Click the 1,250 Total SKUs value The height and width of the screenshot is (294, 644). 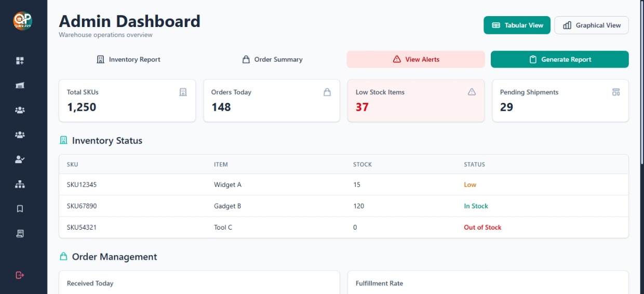(82, 107)
